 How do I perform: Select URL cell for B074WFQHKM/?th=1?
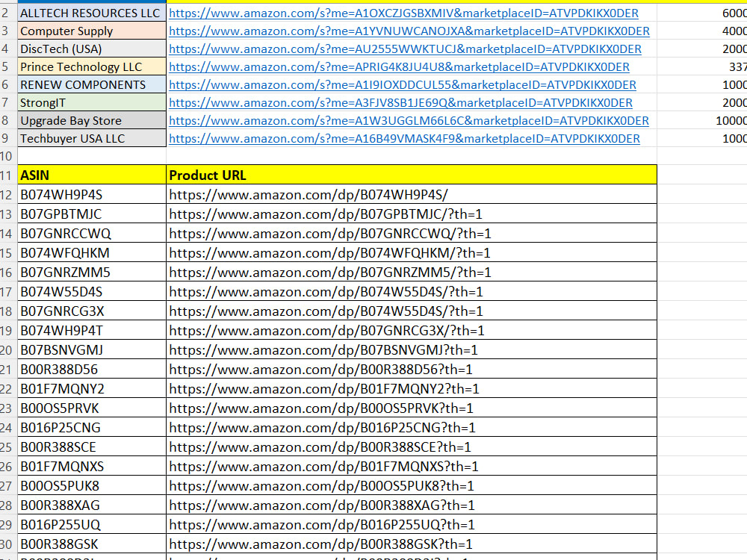tap(412, 253)
